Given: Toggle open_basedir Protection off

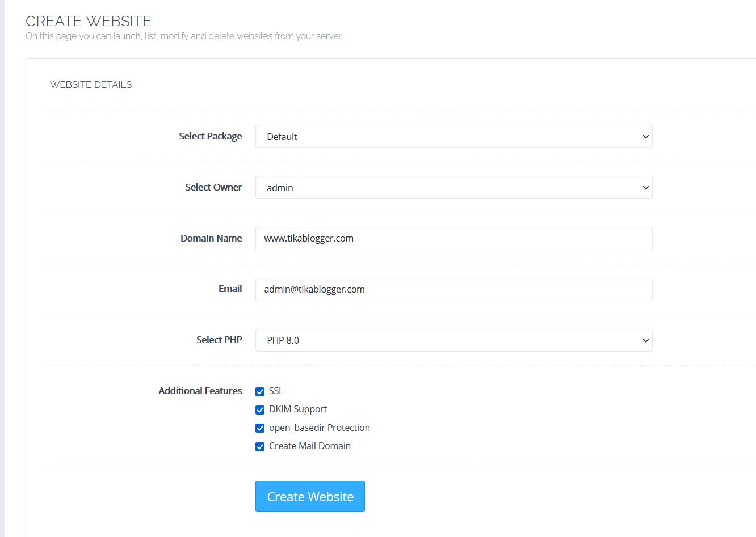Looking at the screenshot, I should 260,428.
